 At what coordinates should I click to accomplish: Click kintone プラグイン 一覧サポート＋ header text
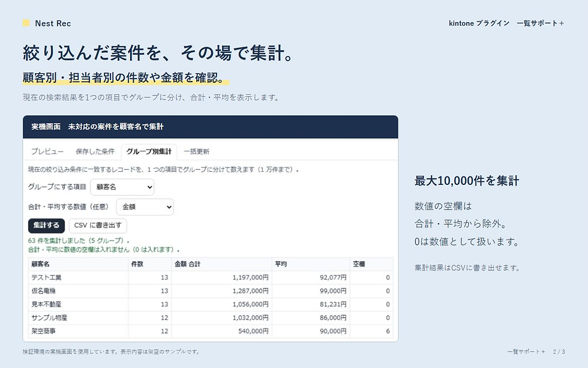point(506,23)
